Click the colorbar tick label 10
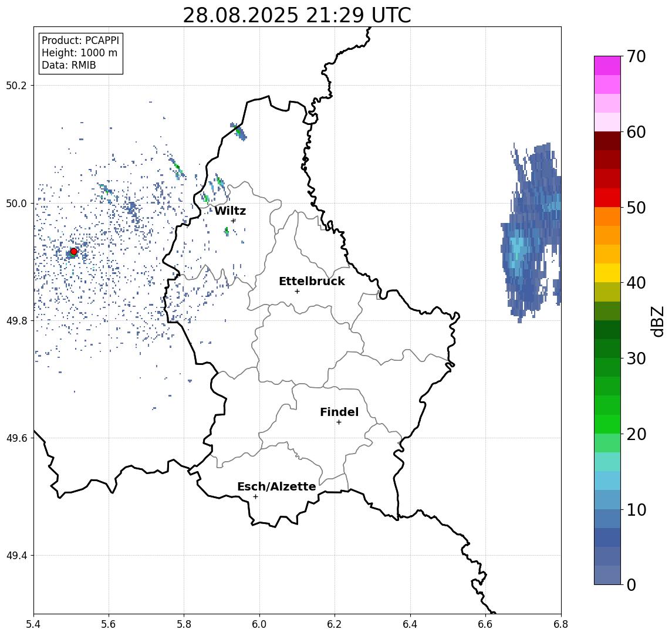Screen dimensions: 672x636 click(636, 509)
